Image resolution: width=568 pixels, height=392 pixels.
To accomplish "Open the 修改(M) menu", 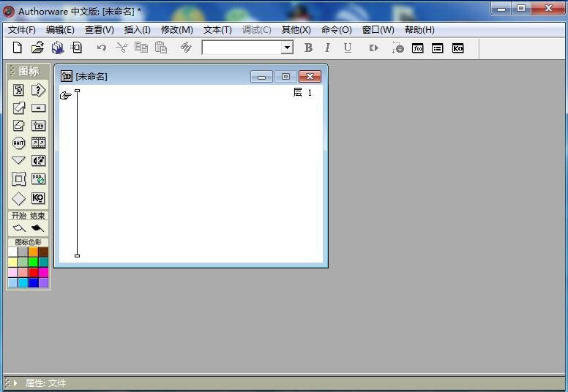I will pos(176,30).
